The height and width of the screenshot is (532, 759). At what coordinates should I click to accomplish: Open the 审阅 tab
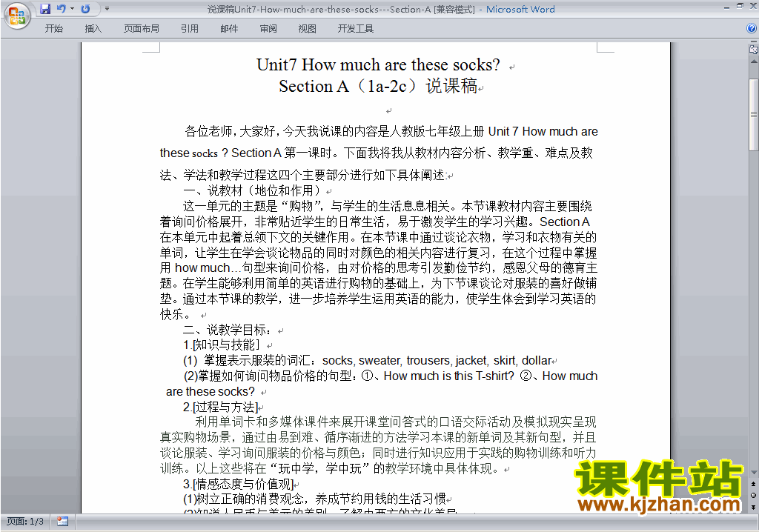point(268,29)
